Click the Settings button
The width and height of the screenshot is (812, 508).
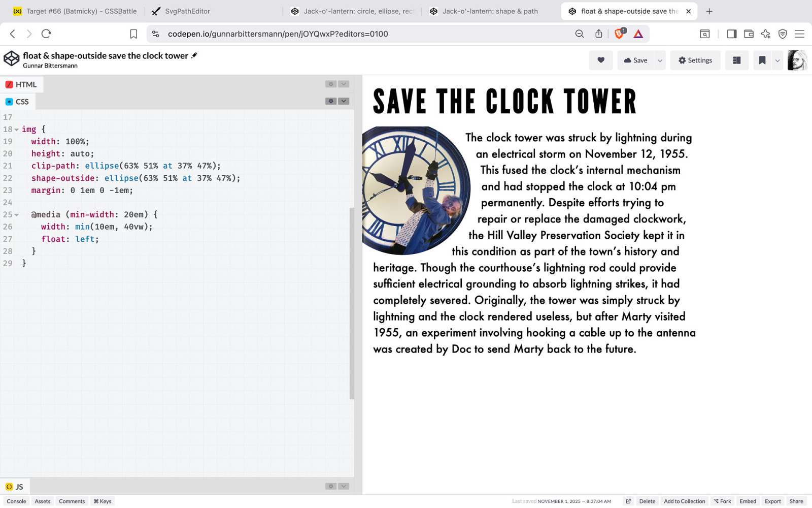click(695, 60)
